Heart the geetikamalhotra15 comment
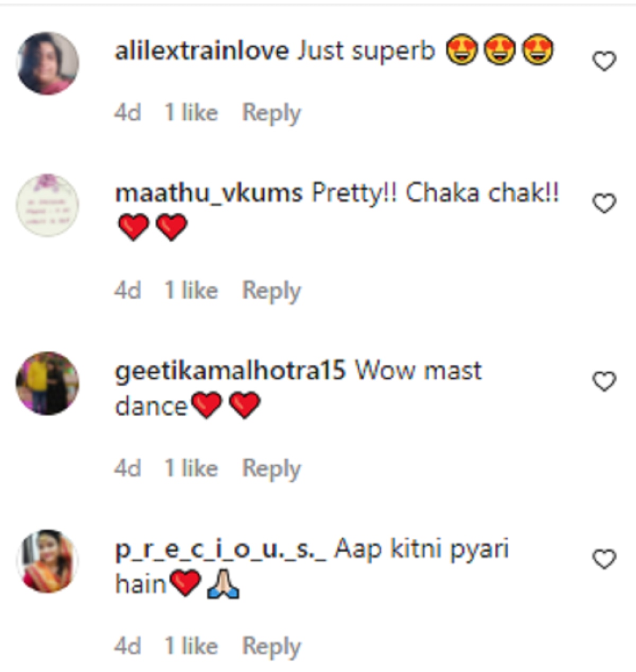 [x=604, y=382]
